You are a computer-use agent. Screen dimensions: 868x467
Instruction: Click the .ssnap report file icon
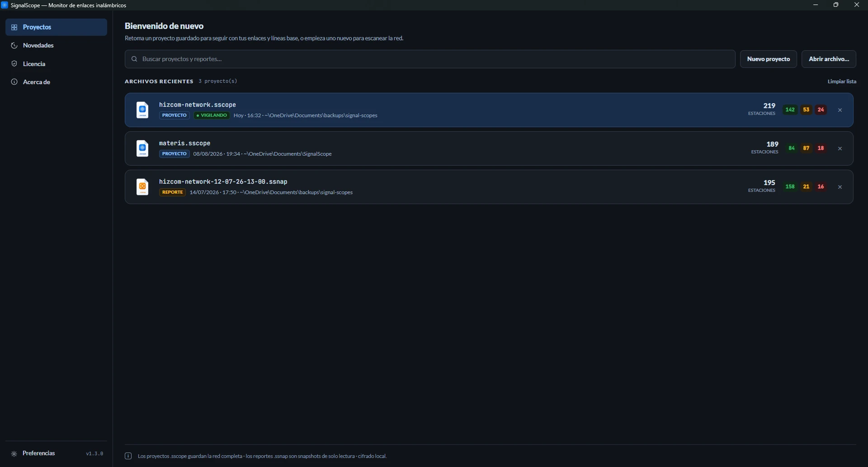142,187
